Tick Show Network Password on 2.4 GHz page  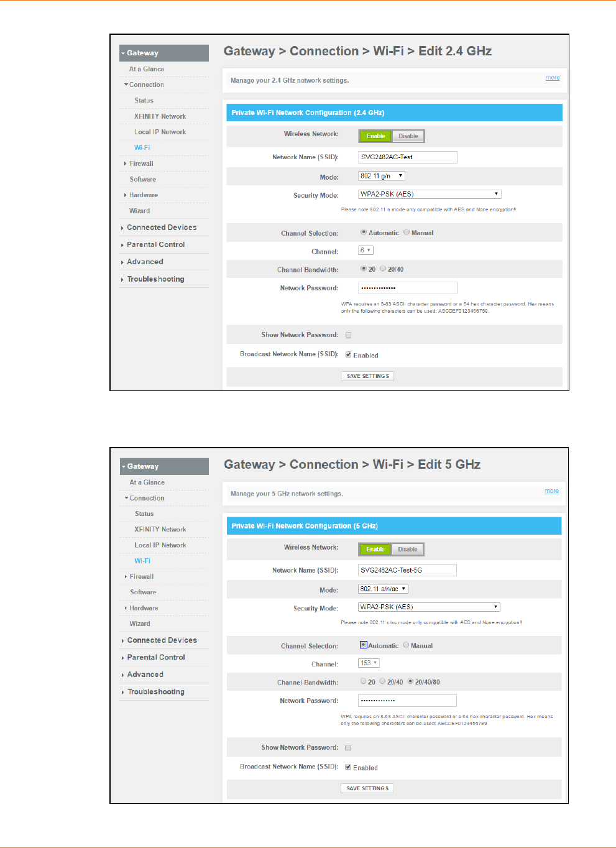(x=349, y=335)
